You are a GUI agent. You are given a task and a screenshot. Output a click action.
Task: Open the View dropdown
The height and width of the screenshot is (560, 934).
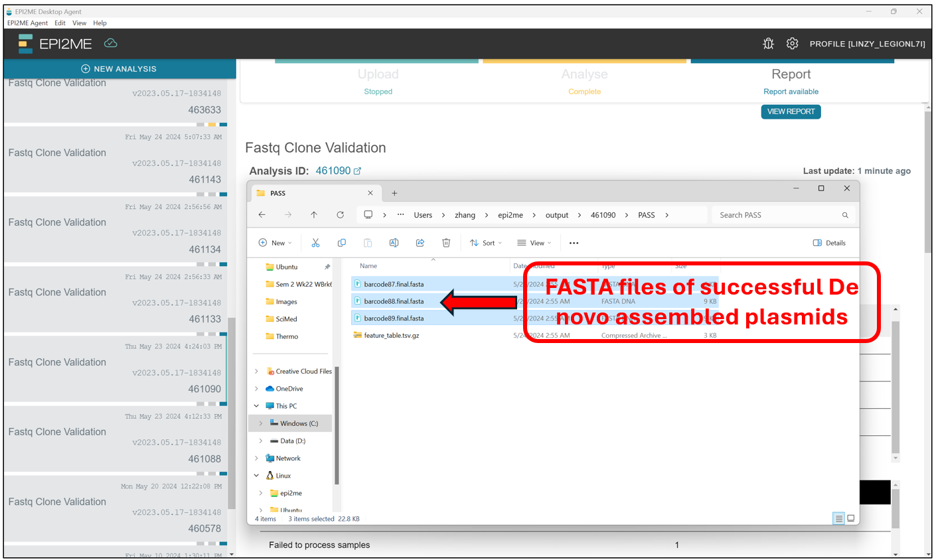534,243
